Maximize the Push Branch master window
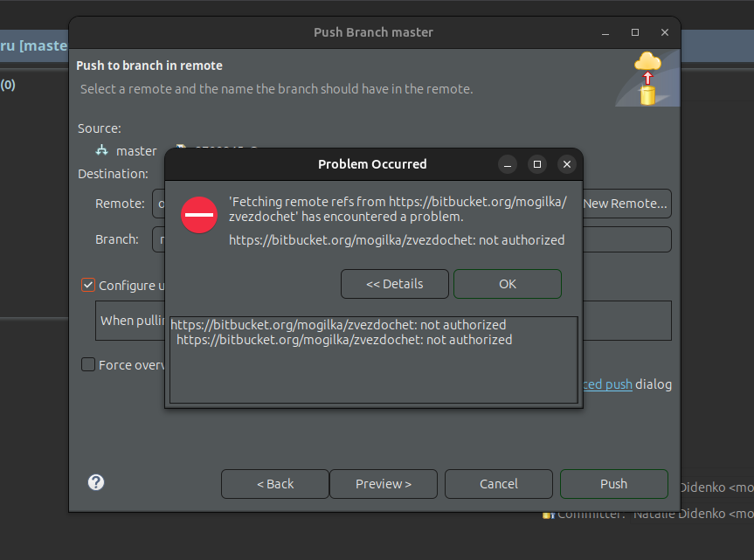754x560 pixels. tap(635, 32)
